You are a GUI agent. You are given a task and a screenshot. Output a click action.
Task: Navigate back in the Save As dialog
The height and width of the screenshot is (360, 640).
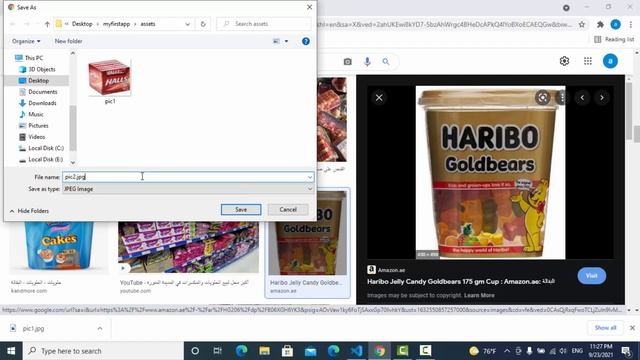13,24
